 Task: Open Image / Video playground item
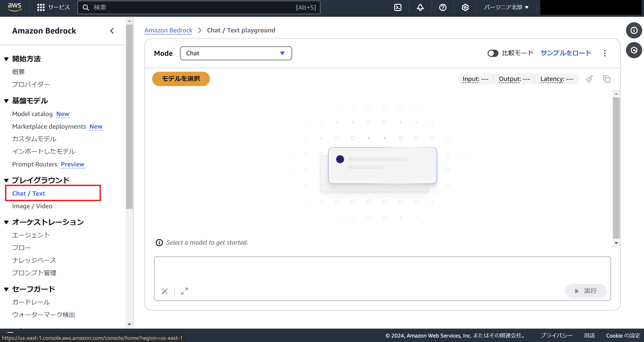tap(32, 206)
